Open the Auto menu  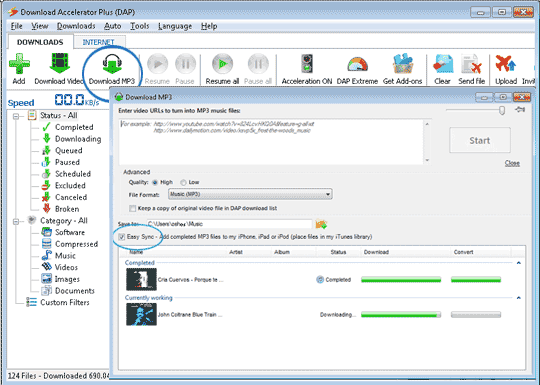click(x=113, y=26)
